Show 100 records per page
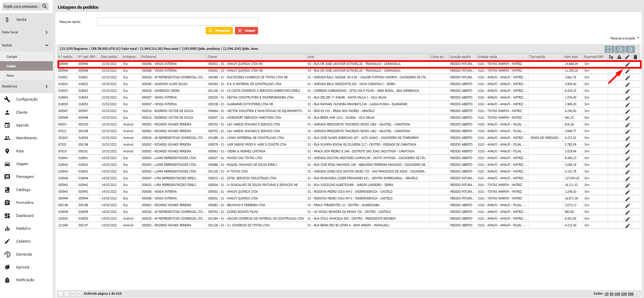Screen dimensions: 644x298 point(617,294)
